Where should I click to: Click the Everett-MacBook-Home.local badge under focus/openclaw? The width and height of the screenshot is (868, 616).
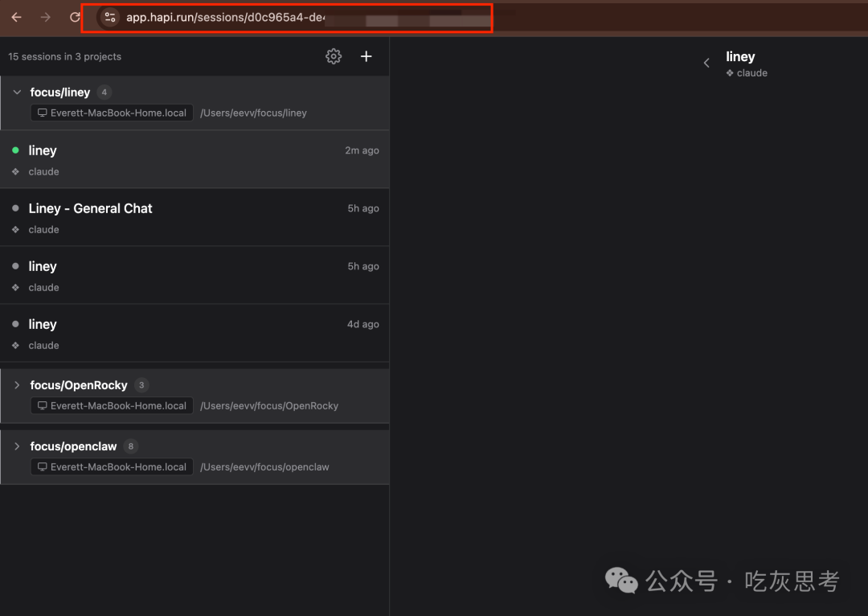[112, 467]
